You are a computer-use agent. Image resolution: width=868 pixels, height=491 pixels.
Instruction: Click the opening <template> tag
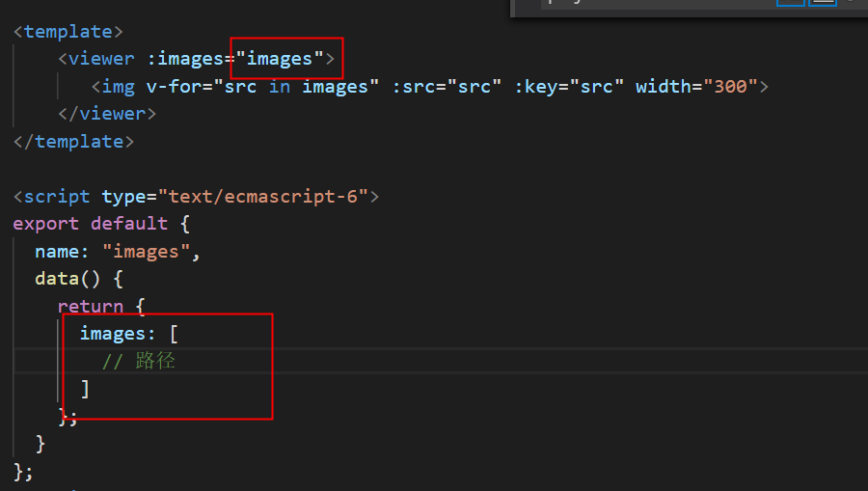pyautogui.click(x=68, y=32)
